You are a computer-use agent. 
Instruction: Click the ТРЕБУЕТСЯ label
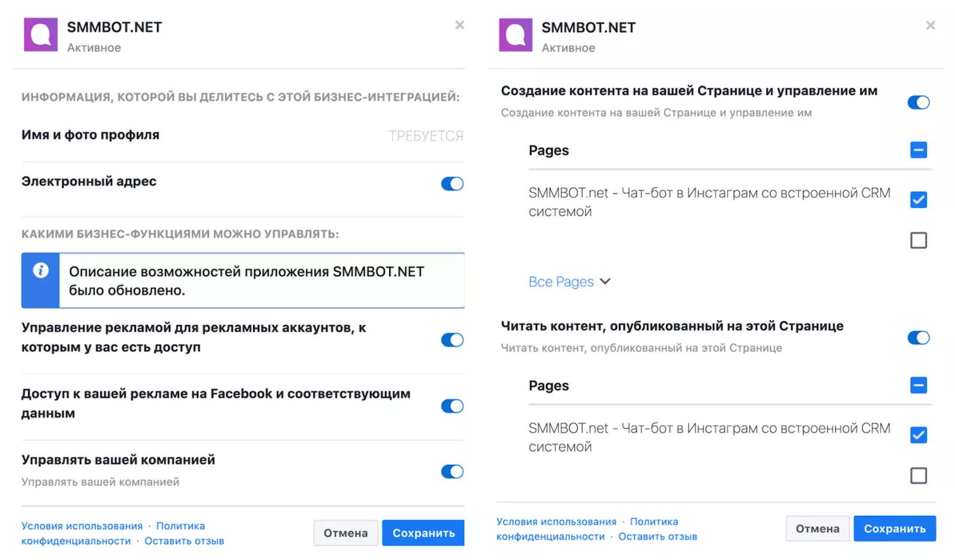426,136
